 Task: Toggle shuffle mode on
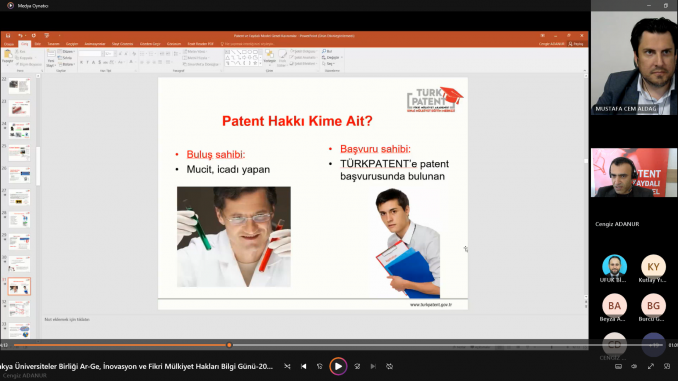pos(287,366)
